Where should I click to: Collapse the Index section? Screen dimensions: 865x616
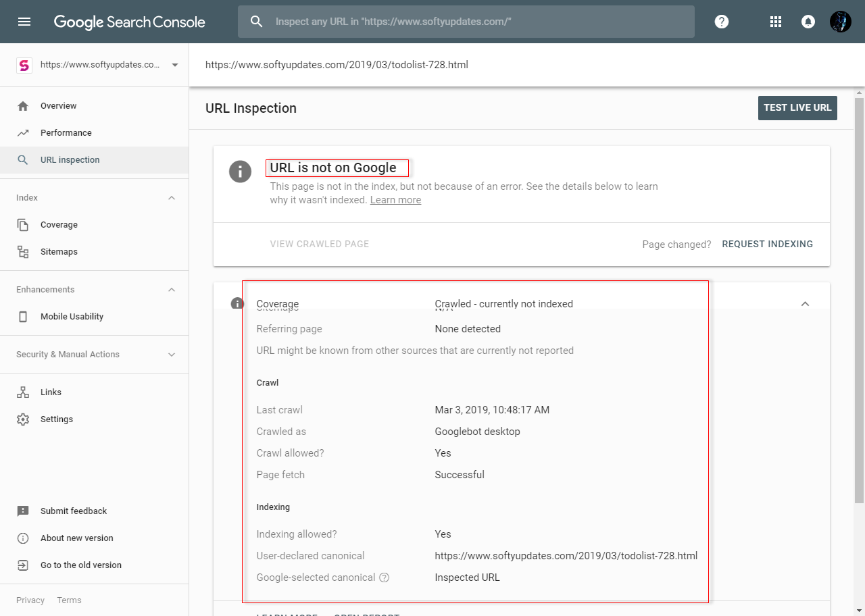point(172,198)
